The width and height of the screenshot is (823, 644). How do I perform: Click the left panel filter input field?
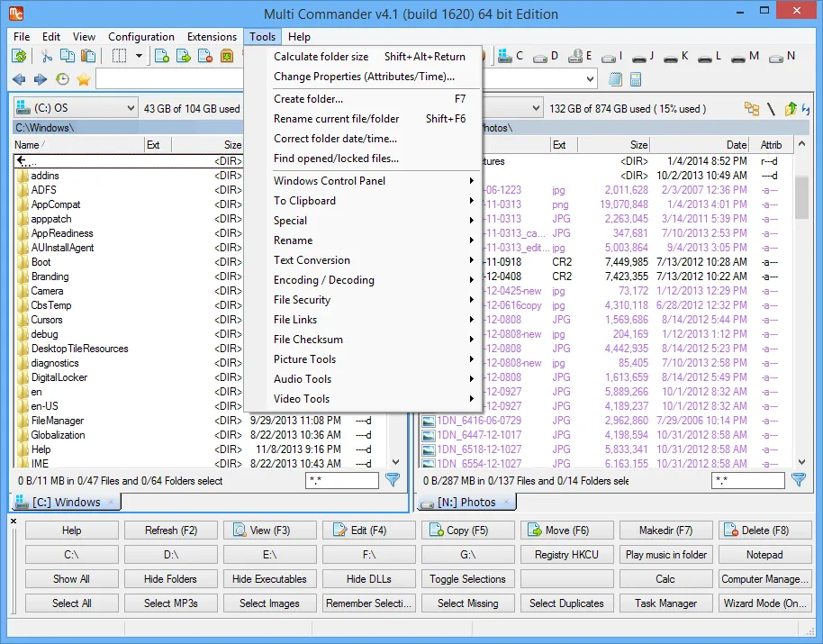coord(341,481)
